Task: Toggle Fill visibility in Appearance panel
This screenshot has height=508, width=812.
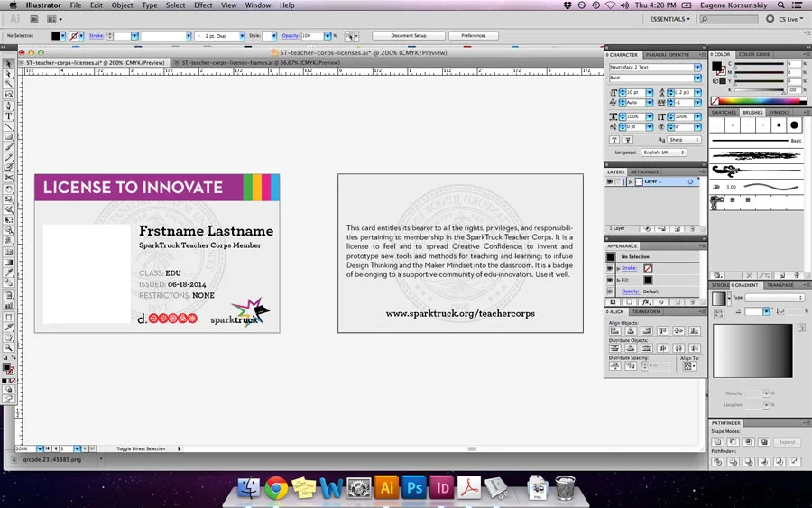Action: 610,280
